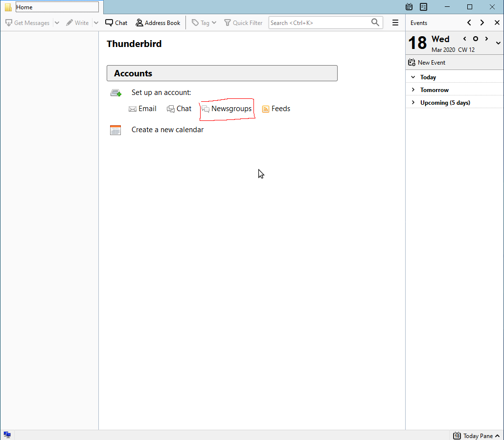Open the Tasks tab icon

tap(424, 7)
